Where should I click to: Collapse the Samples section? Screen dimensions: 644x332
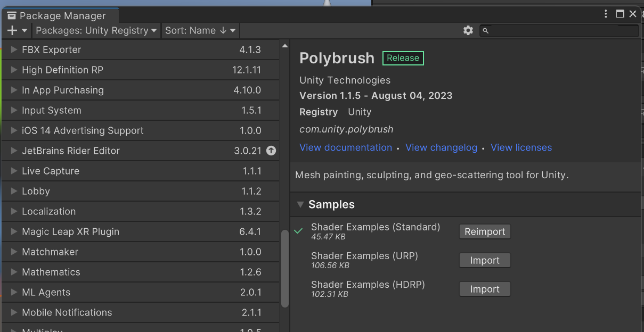300,204
